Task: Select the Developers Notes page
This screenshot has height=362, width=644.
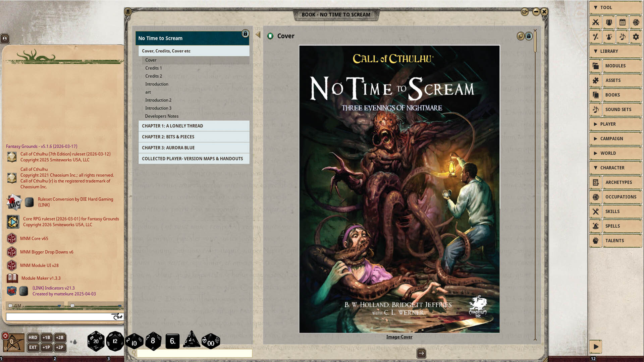Action: click(x=162, y=116)
